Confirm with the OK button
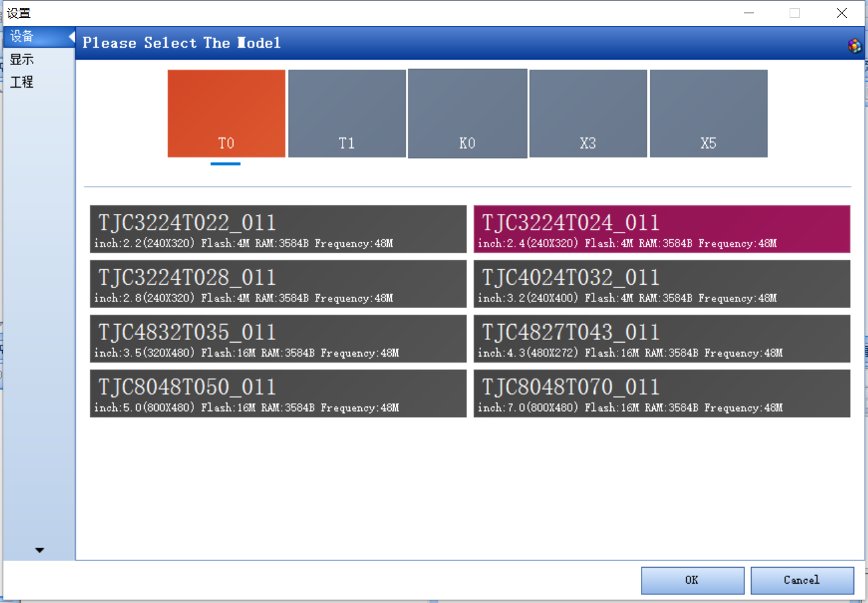 coord(692,580)
